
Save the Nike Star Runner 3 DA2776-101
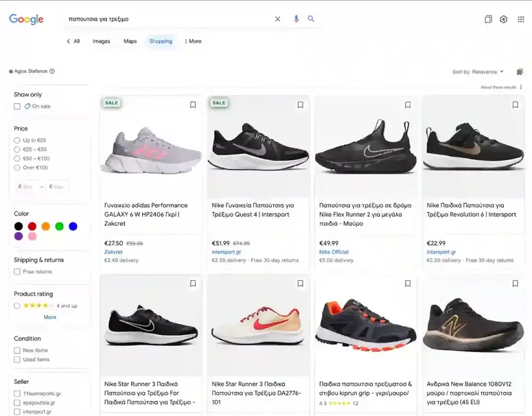[300, 284]
